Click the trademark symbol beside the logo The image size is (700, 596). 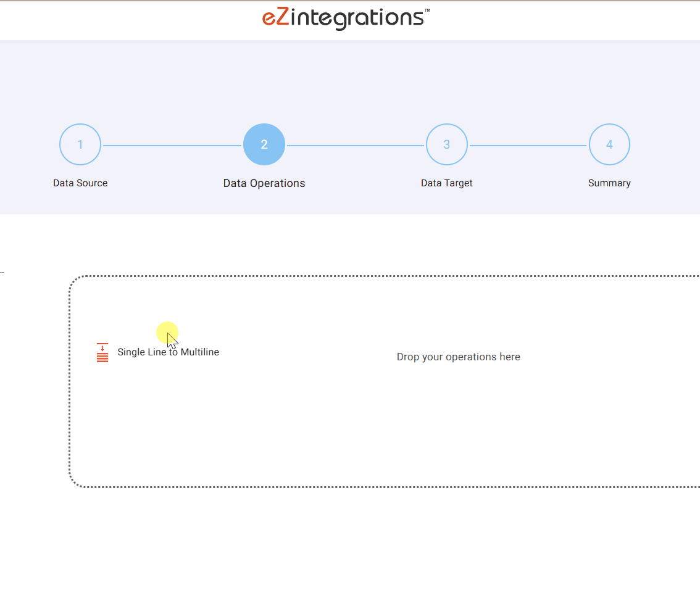click(427, 11)
